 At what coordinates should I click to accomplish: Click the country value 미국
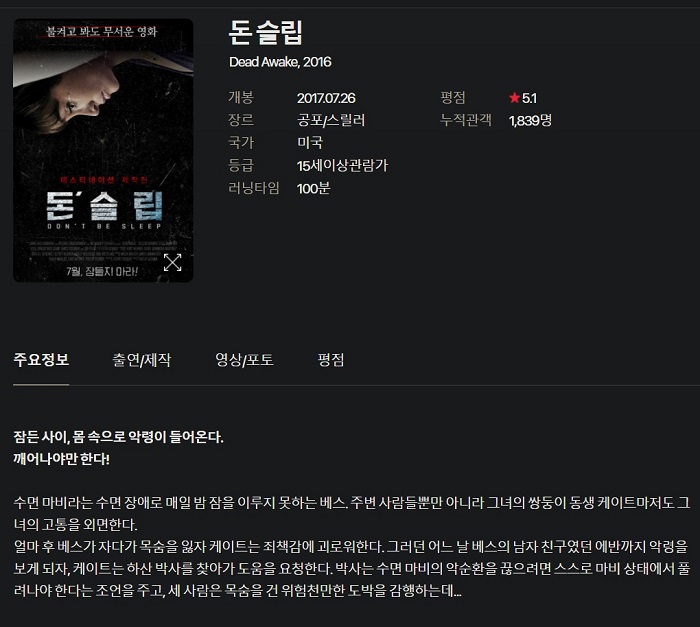pos(310,142)
